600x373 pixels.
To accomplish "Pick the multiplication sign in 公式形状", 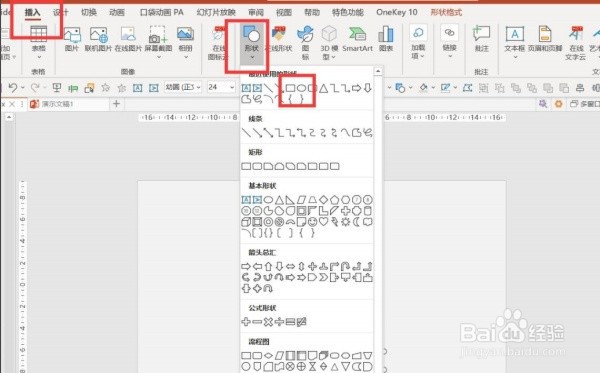I will 268,322.
